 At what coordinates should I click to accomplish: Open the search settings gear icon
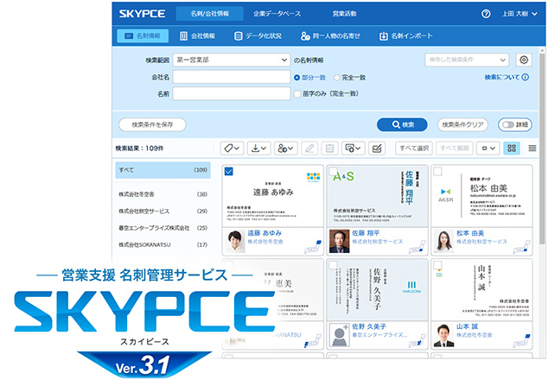(524, 60)
